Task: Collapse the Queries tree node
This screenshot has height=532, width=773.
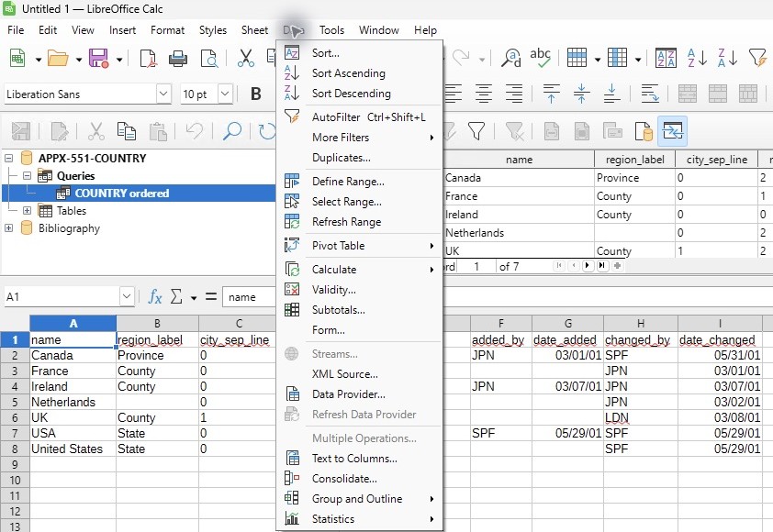Action: (x=27, y=176)
